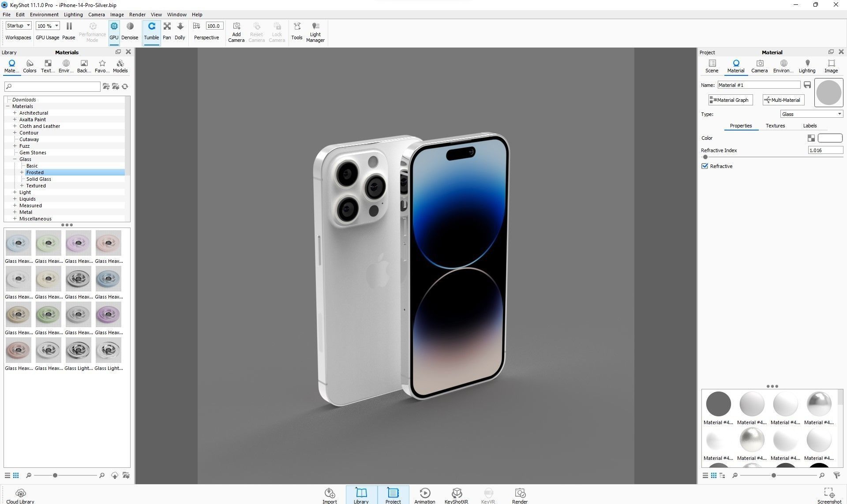This screenshot has height=504, width=847.
Task: Click the Color texture checker icon
Action: (811, 138)
